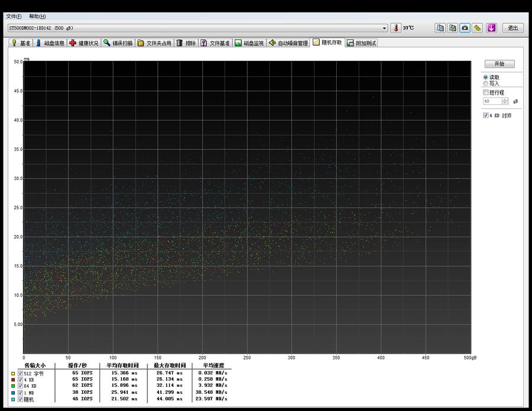Uncheck the 64 KB transfer size checkbox
Screen dimensions: 532x411
20,386
